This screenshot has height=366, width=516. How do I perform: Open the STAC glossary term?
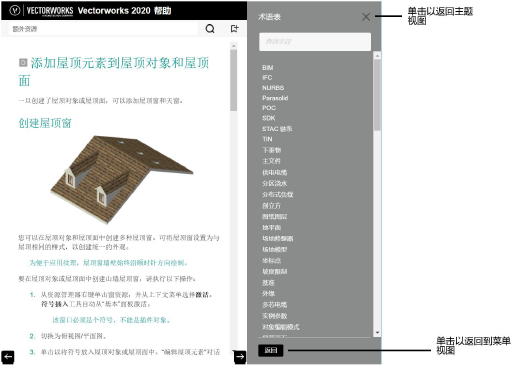(277, 129)
